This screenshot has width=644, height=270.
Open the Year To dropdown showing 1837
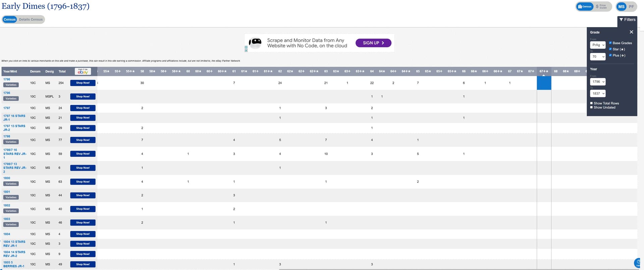[597, 94]
